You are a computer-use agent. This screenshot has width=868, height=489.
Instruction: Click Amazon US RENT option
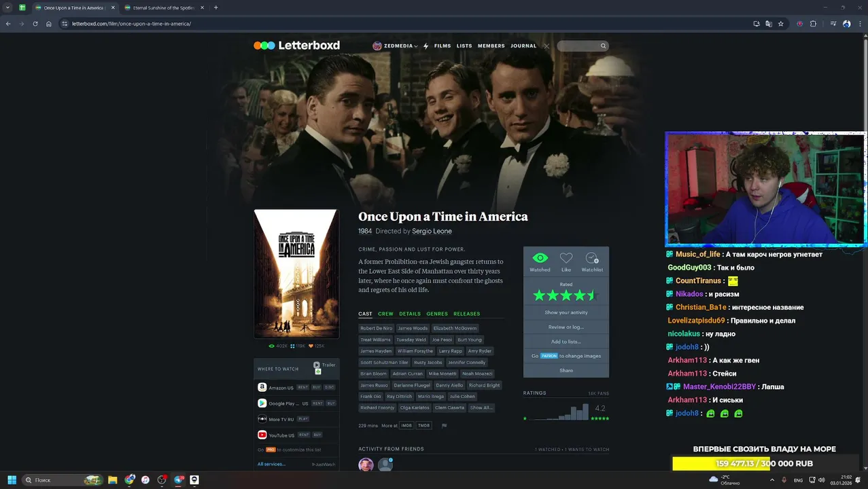point(303,387)
